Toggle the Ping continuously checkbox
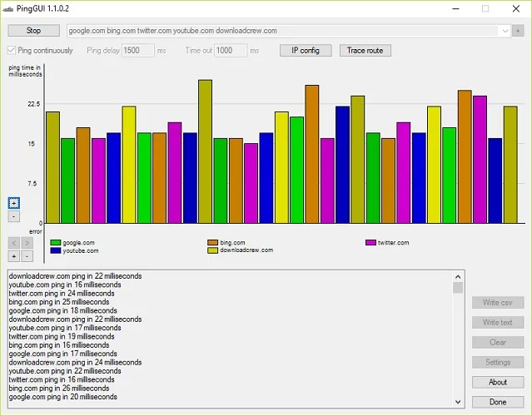Screen dimensions: 532x416 [x=12, y=51]
